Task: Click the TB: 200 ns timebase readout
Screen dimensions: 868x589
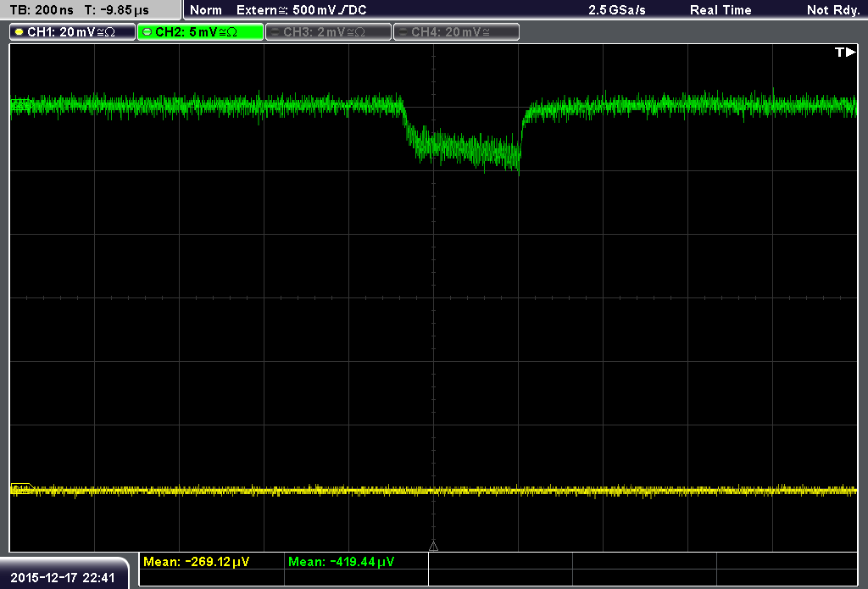Action: pos(42,10)
